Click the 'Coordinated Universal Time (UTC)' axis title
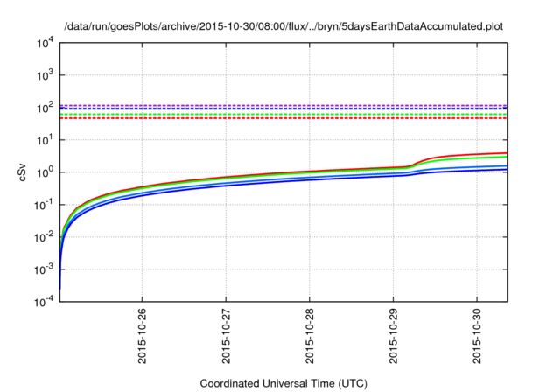The height and width of the screenshot is (392, 560). pos(283,383)
